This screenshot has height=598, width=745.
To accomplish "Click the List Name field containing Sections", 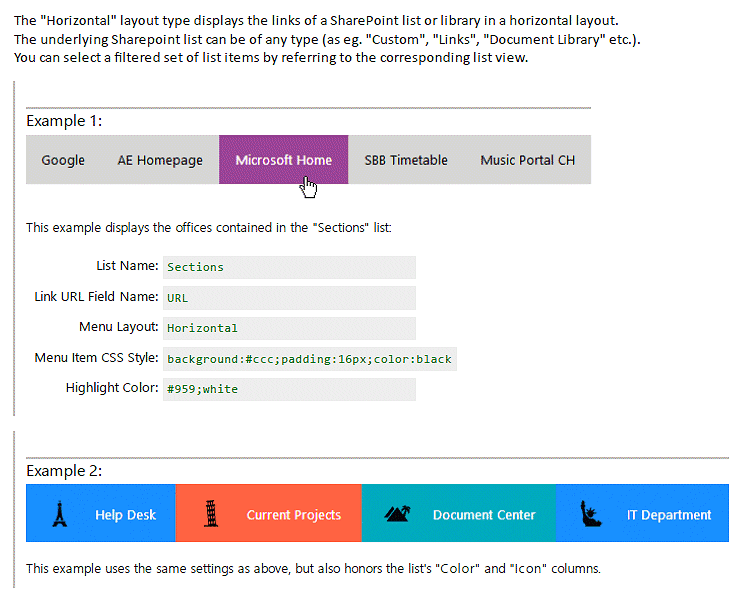I will (x=288, y=267).
